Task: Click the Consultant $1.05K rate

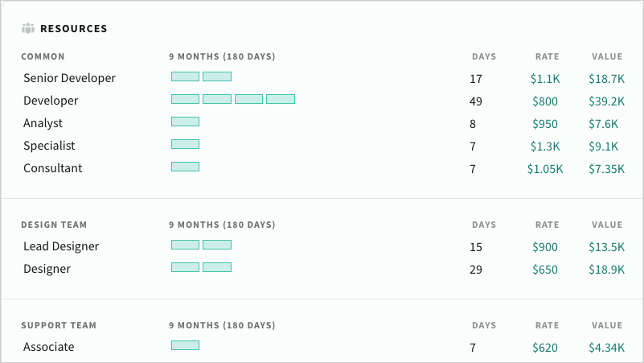Action: (545, 169)
